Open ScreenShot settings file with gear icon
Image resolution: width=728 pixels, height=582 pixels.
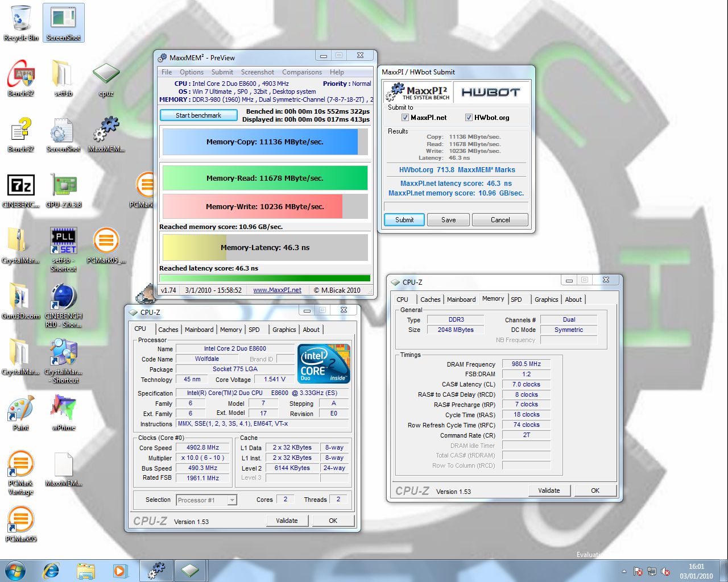click(63, 134)
